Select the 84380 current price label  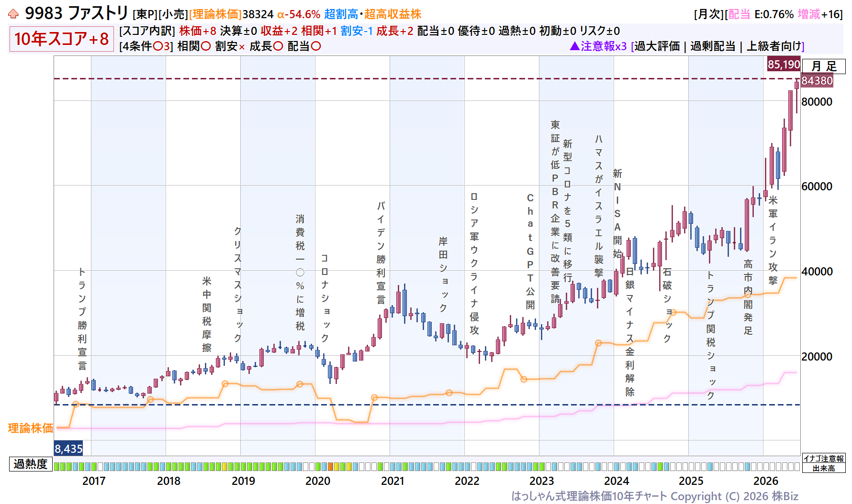817,81
